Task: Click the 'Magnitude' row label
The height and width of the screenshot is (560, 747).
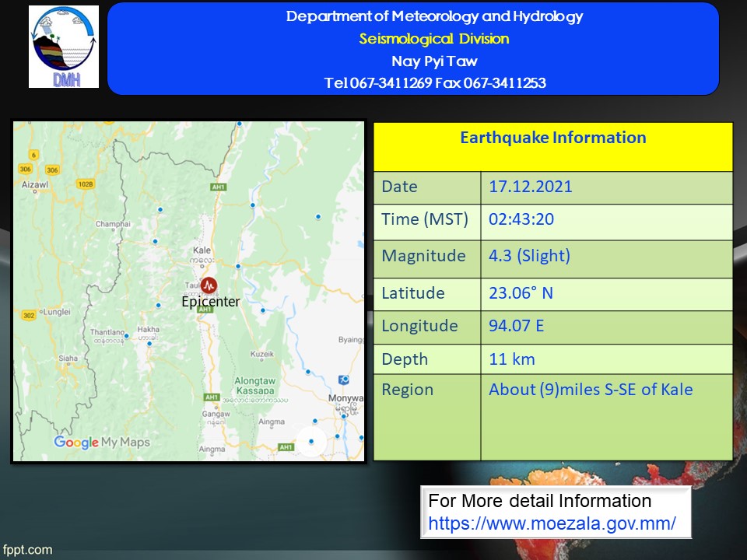Action: tap(423, 256)
